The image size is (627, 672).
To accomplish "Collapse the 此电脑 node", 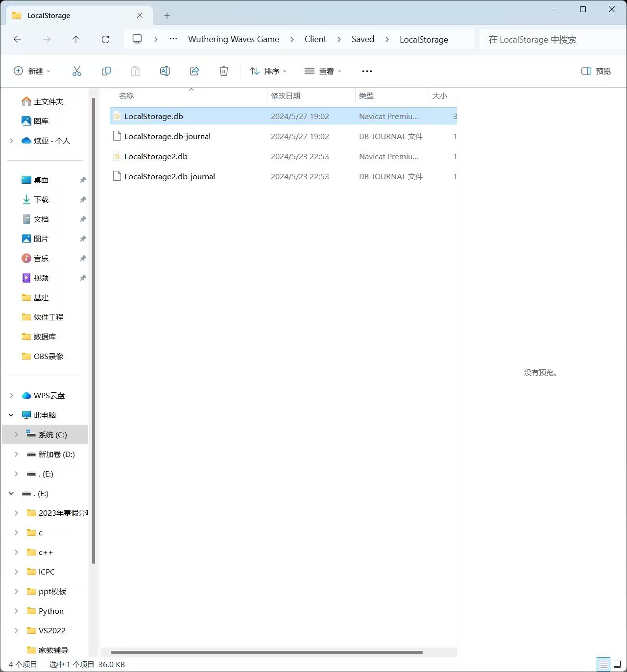I will tap(11, 415).
